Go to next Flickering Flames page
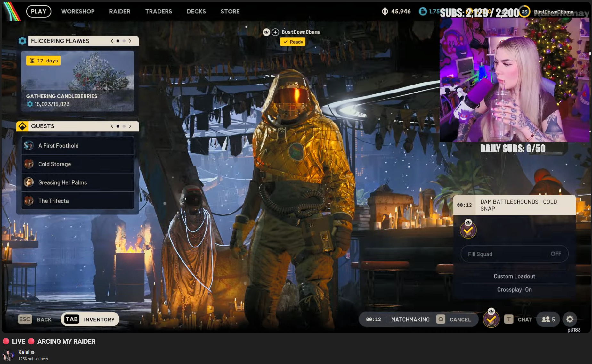Screen dimensions: 592x364 pos(130,41)
